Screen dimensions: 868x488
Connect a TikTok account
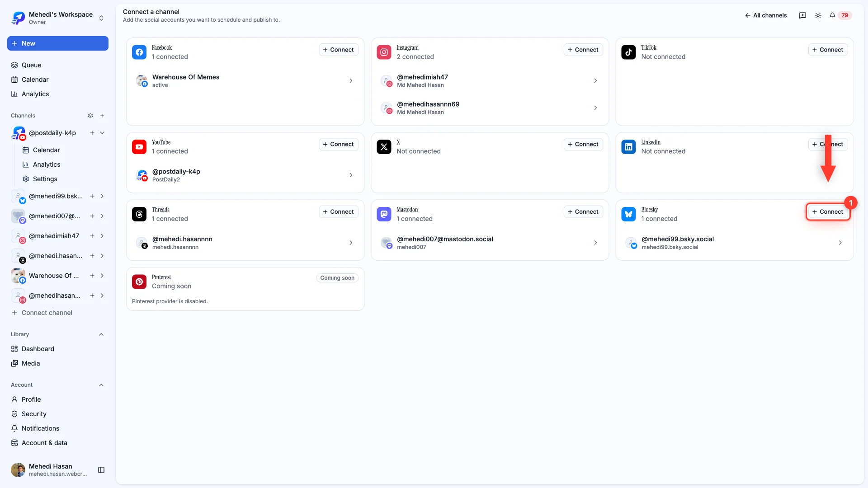(x=828, y=50)
